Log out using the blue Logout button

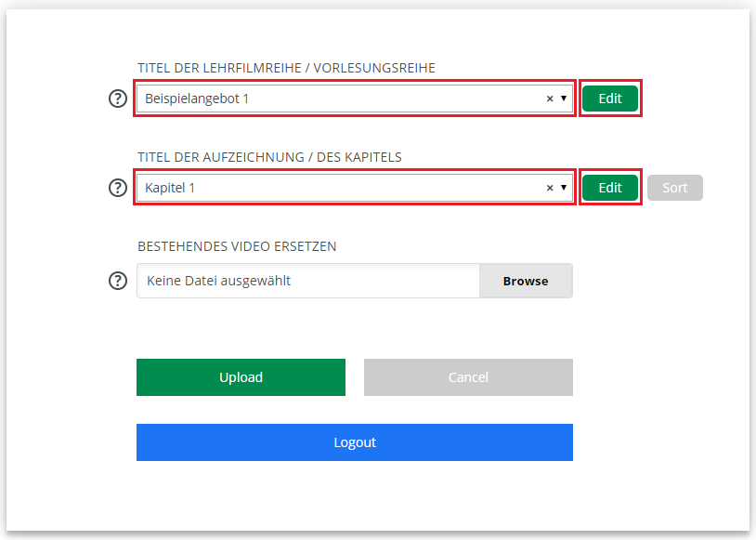point(355,442)
